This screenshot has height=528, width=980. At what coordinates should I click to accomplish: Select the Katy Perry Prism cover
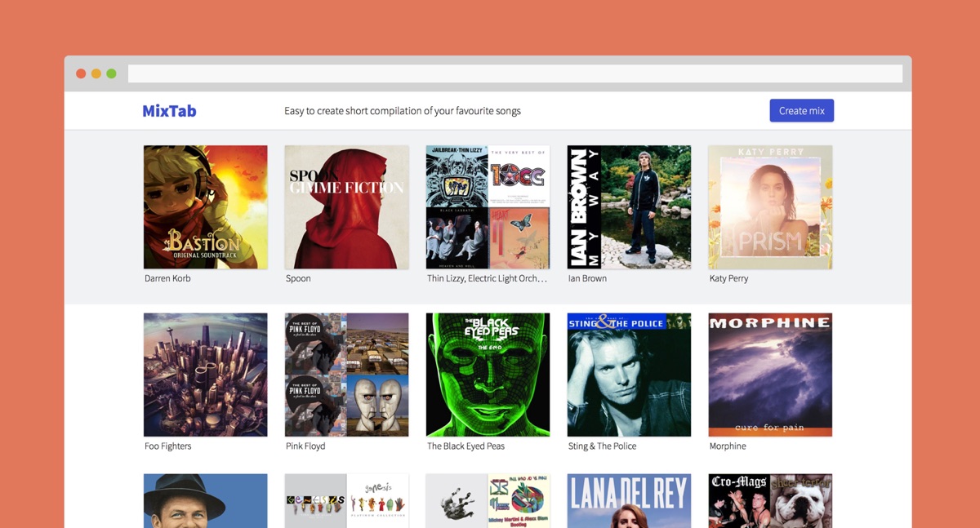click(771, 207)
